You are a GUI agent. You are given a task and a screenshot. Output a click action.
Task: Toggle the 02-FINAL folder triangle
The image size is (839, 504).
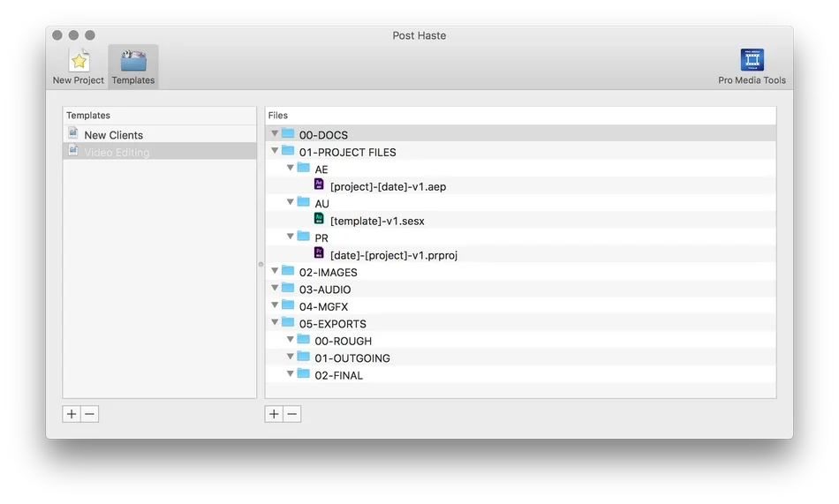(290, 373)
